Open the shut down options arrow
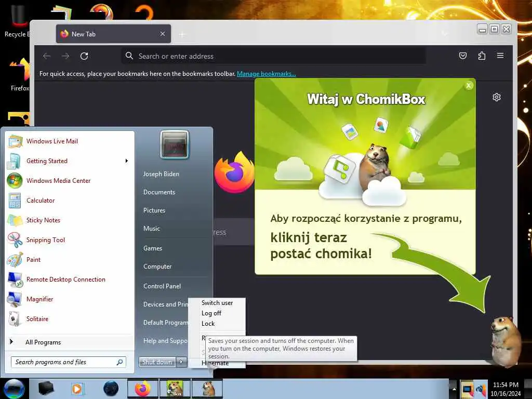 [181, 362]
